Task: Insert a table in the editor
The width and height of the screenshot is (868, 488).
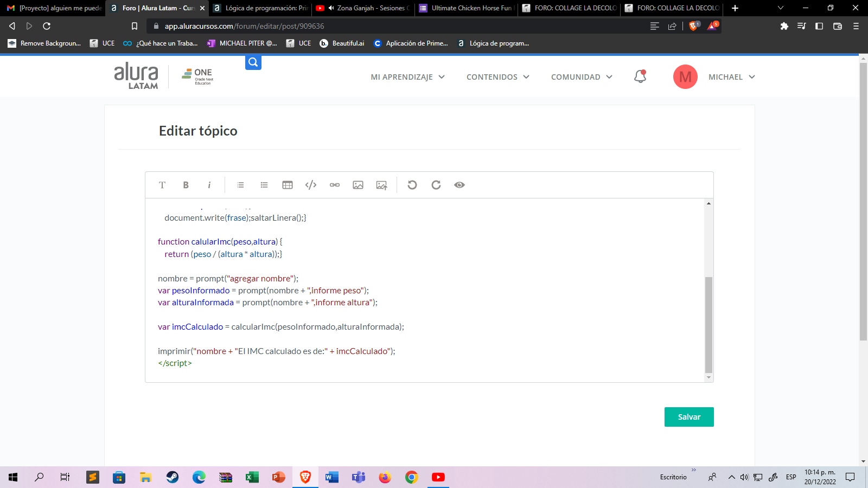Action: [x=288, y=185]
